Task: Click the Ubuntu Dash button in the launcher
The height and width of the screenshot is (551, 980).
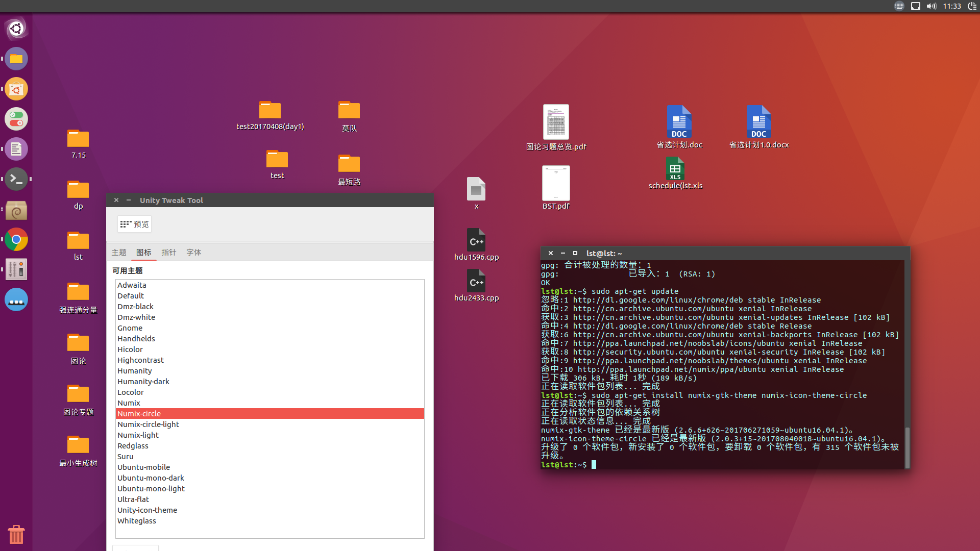Action: 16,28
